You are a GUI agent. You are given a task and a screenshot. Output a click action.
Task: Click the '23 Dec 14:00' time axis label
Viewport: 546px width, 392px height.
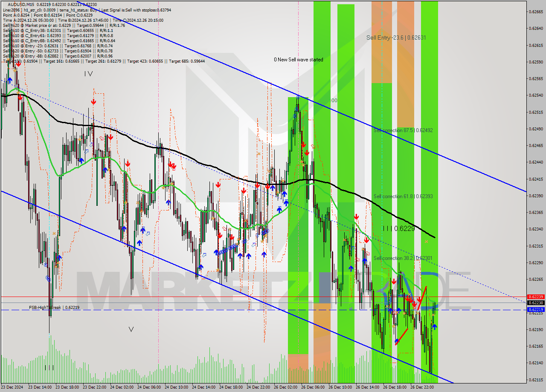pos(41,387)
